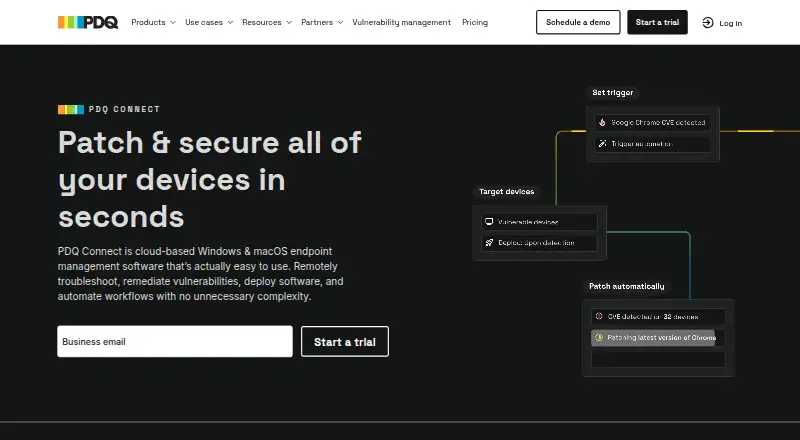Click the Target devices label
The width and height of the screenshot is (800, 440).
click(x=507, y=191)
